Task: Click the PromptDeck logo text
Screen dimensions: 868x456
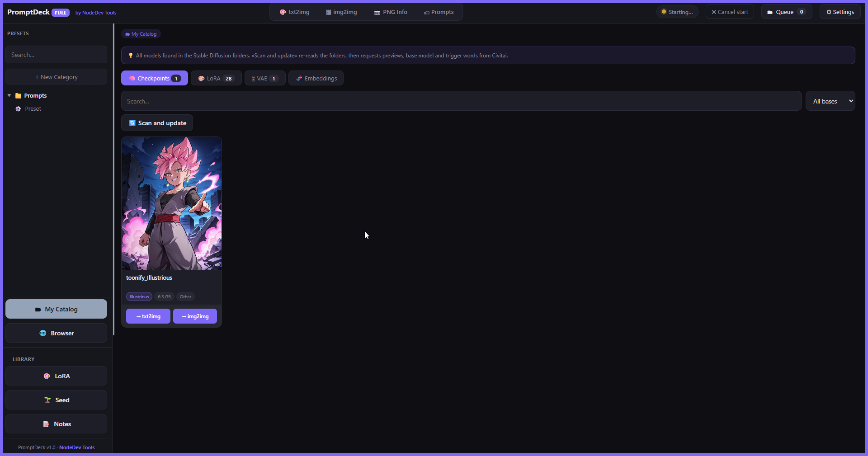Action: coord(28,12)
